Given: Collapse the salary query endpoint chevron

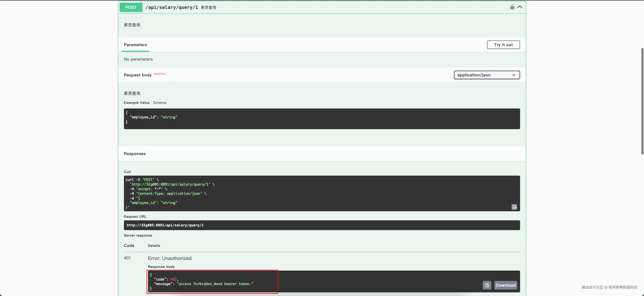Looking at the screenshot, I should pos(520,7).
